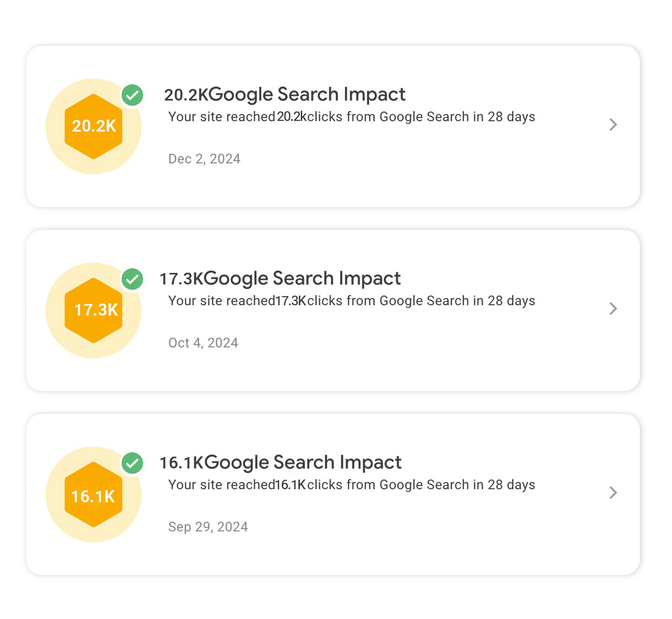672x619 pixels.
Task: Expand the 17.3K achievement chevron arrow
Action: (613, 309)
